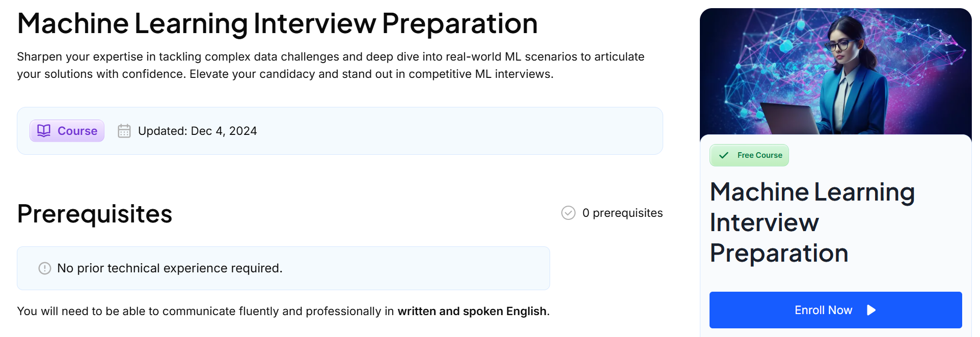Image resolution: width=980 pixels, height=337 pixels.
Task: Click the play arrow icon on Enroll button
Action: coord(871,310)
